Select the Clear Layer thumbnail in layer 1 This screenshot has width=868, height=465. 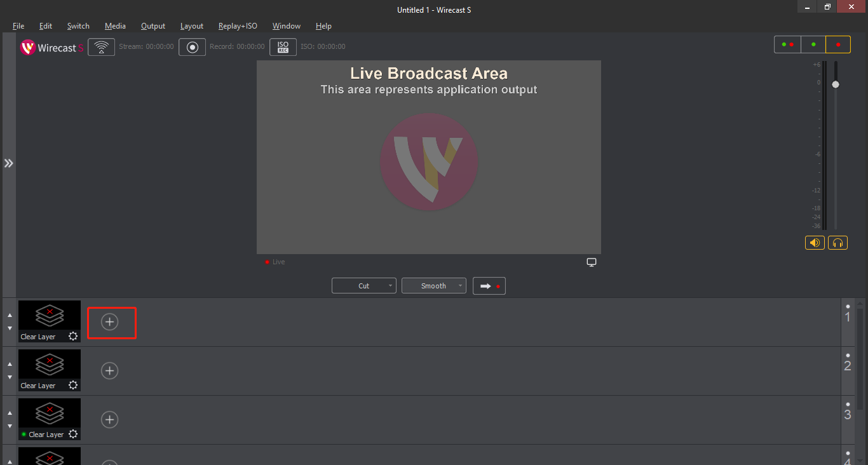tap(50, 321)
